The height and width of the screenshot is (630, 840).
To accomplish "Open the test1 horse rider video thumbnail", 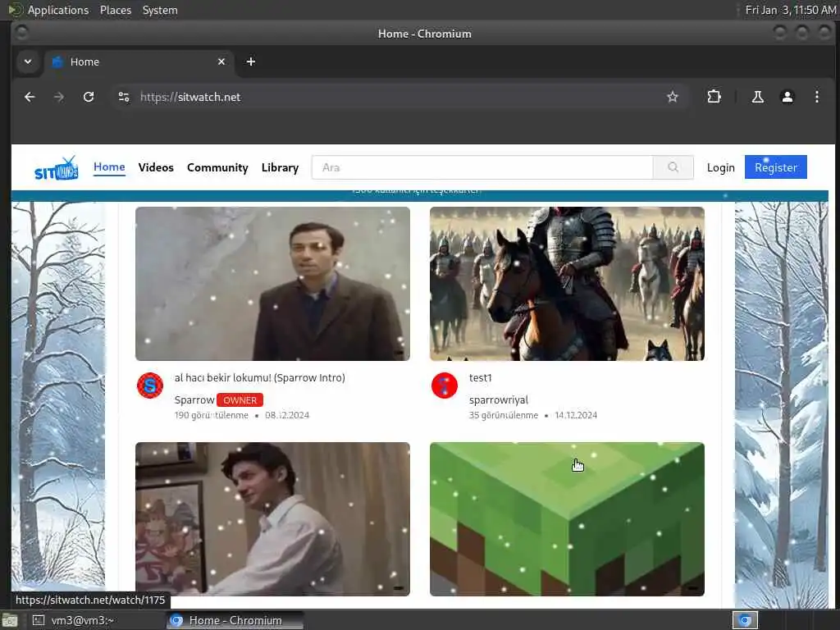I will coord(567,284).
